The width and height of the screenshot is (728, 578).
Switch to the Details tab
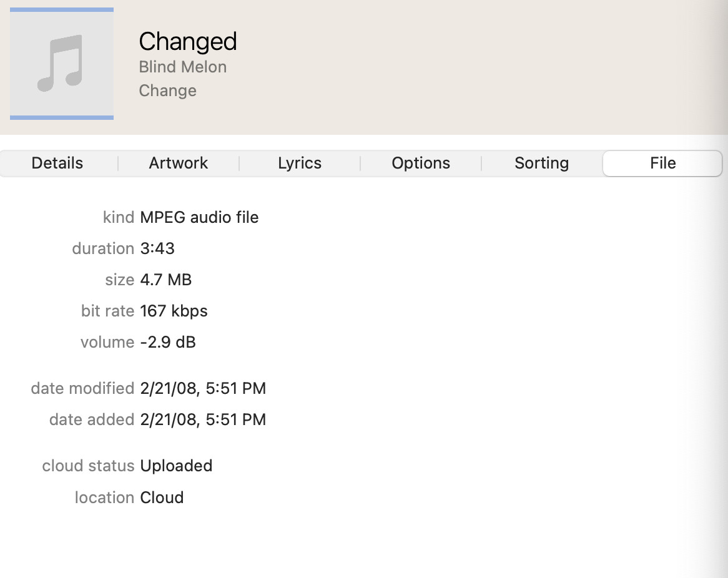click(57, 163)
